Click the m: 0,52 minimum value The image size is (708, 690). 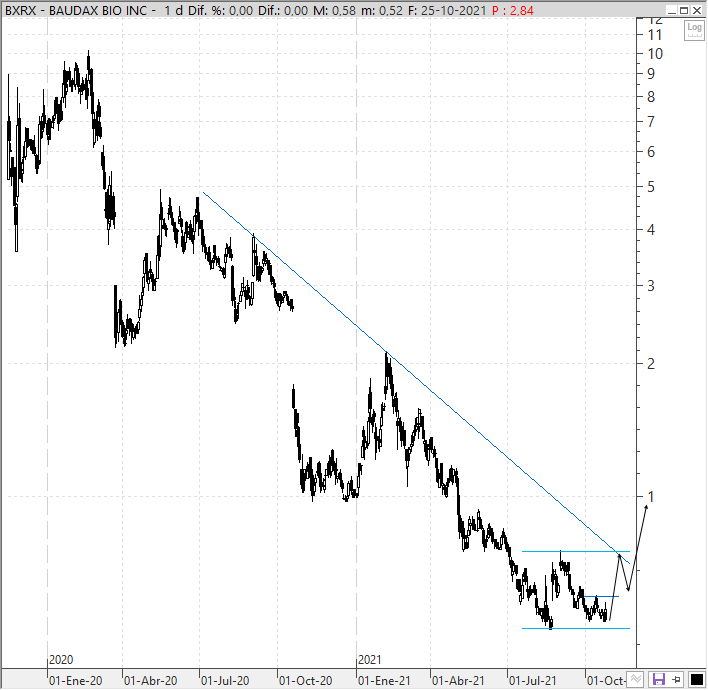[x=382, y=10]
